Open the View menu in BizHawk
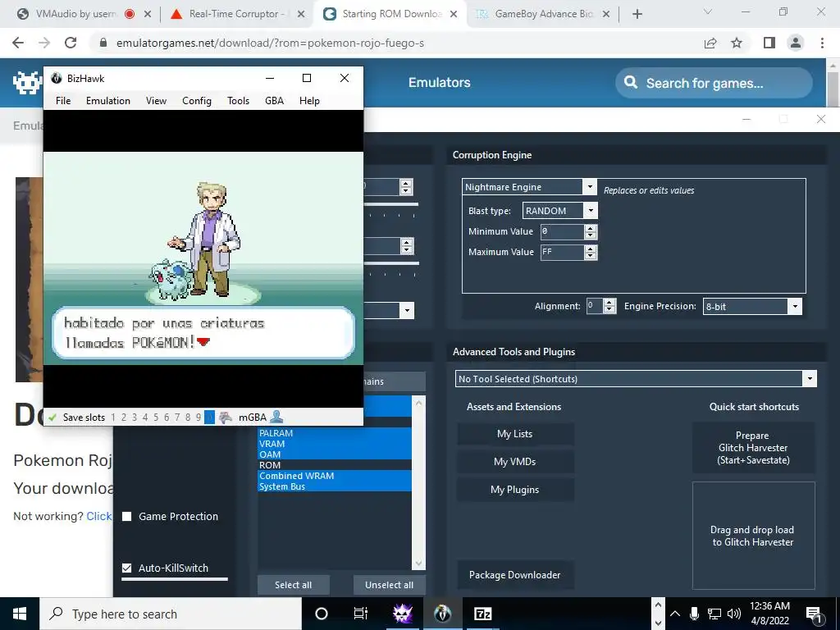Screen dimensions: 840x630 tap(156, 101)
